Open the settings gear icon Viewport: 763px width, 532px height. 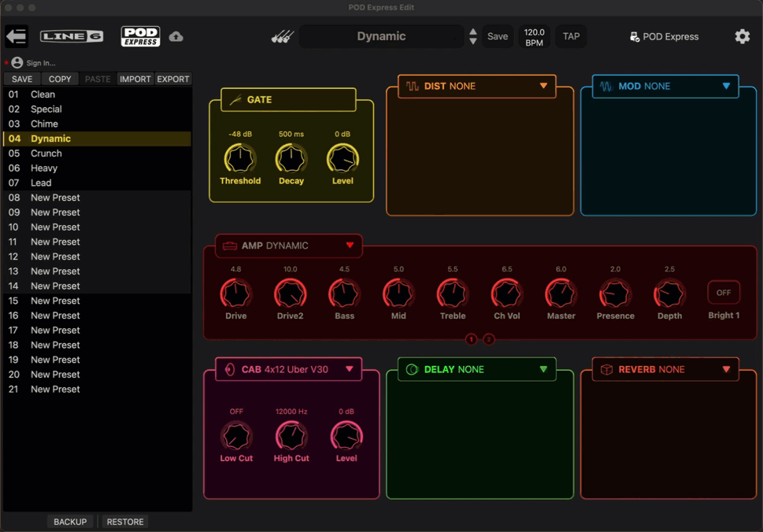click(x=742, y=36)
